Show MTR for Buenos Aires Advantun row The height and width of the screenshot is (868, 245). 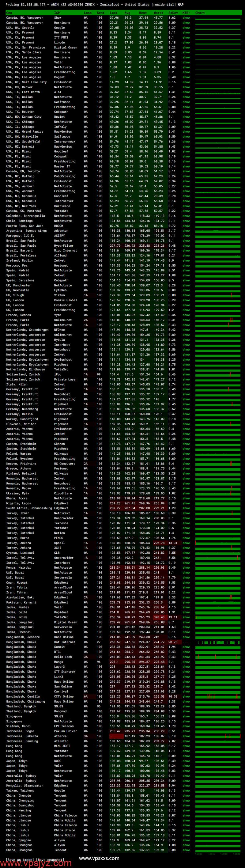click(x=186, y=231)
